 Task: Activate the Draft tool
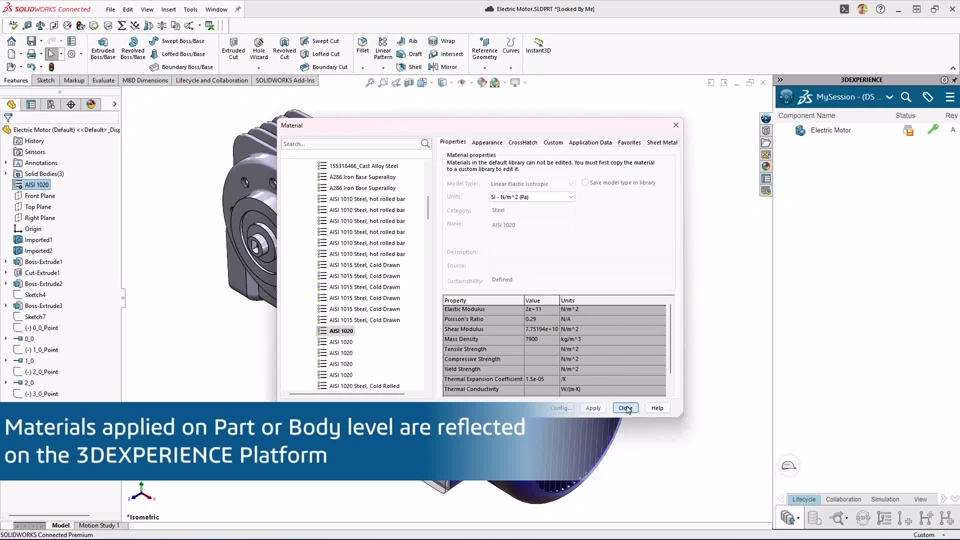coord(409,54)
